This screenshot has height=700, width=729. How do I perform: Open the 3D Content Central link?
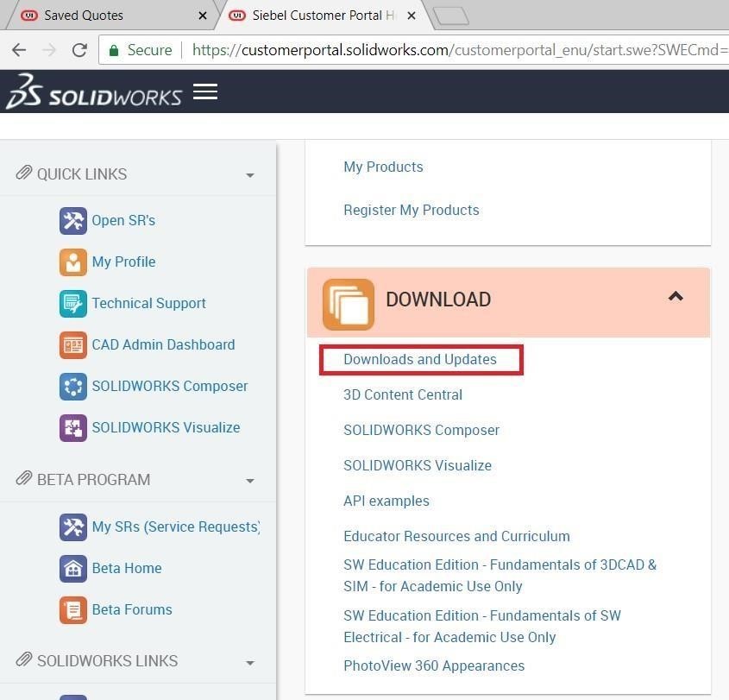click(403, 395)
